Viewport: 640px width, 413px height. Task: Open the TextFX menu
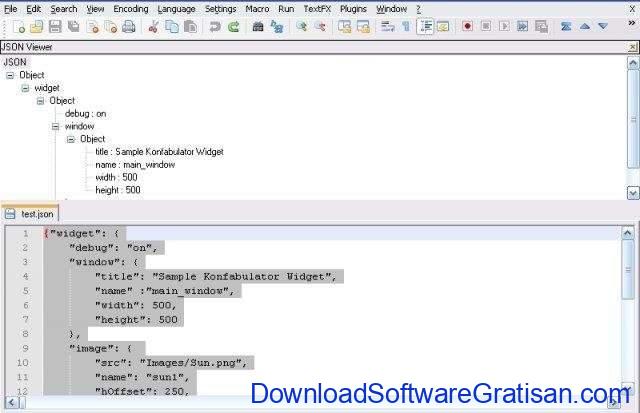317,9
